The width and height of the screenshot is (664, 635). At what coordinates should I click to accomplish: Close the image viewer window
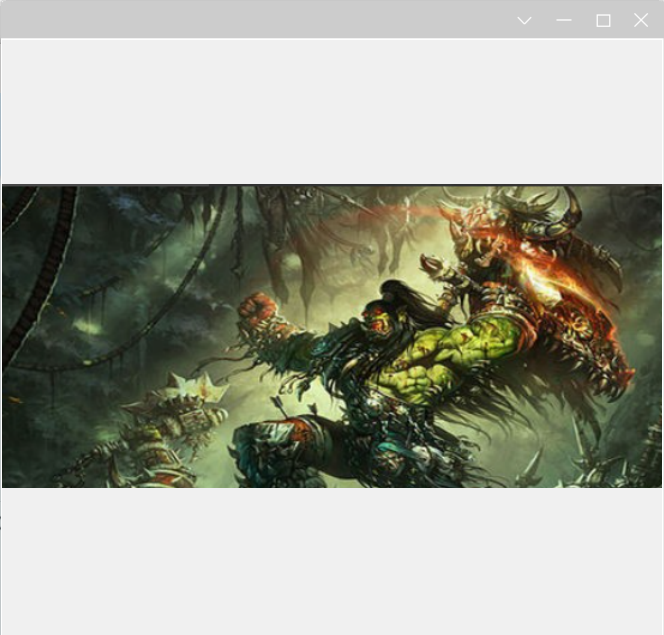[x=641, y=20]
